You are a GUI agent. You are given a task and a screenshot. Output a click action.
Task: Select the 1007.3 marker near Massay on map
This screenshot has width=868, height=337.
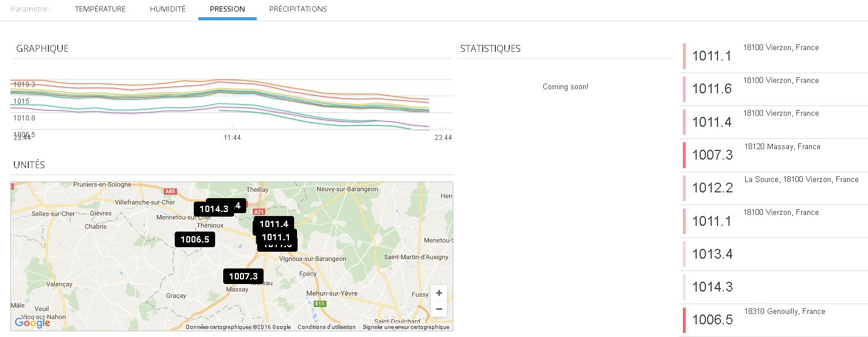(243, 277)
